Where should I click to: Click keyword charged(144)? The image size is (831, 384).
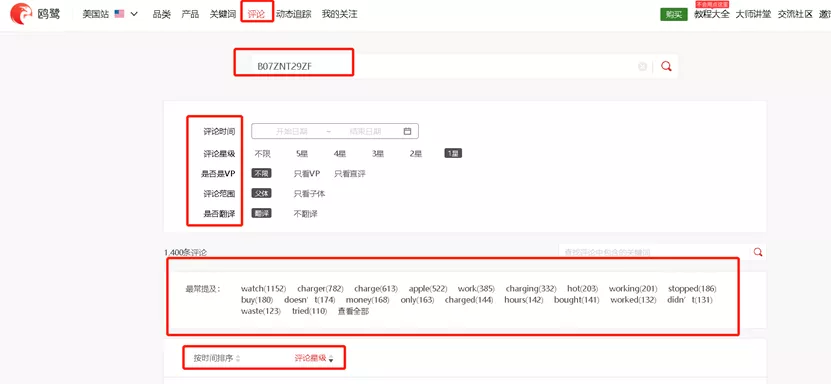468,300
